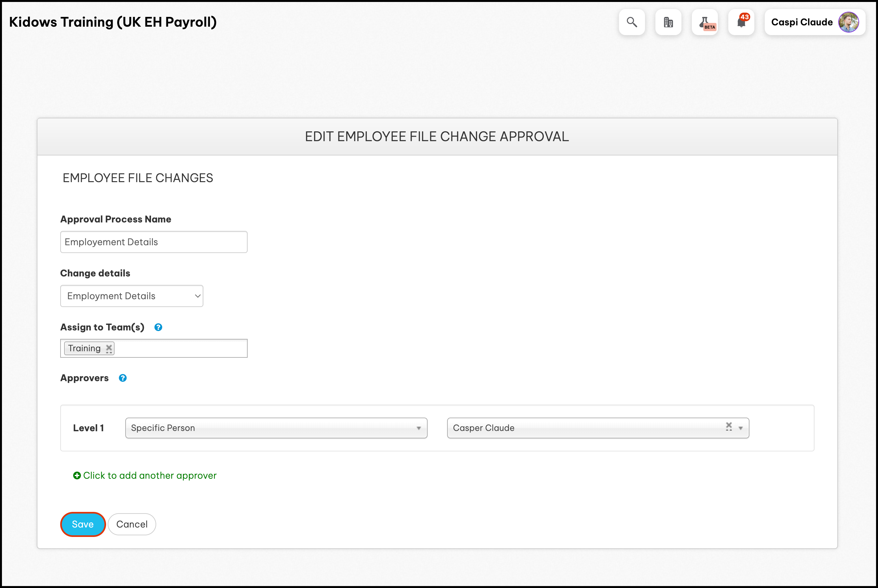The image size is (878, 588).
Task: Click the Kidows Training (UK EH Payroll) title
Action: click(113, 22)
